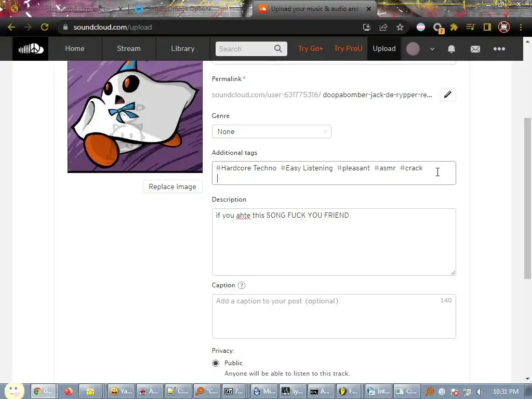Open messages envelope icon
532x399 pixels.
pos(475,49)
